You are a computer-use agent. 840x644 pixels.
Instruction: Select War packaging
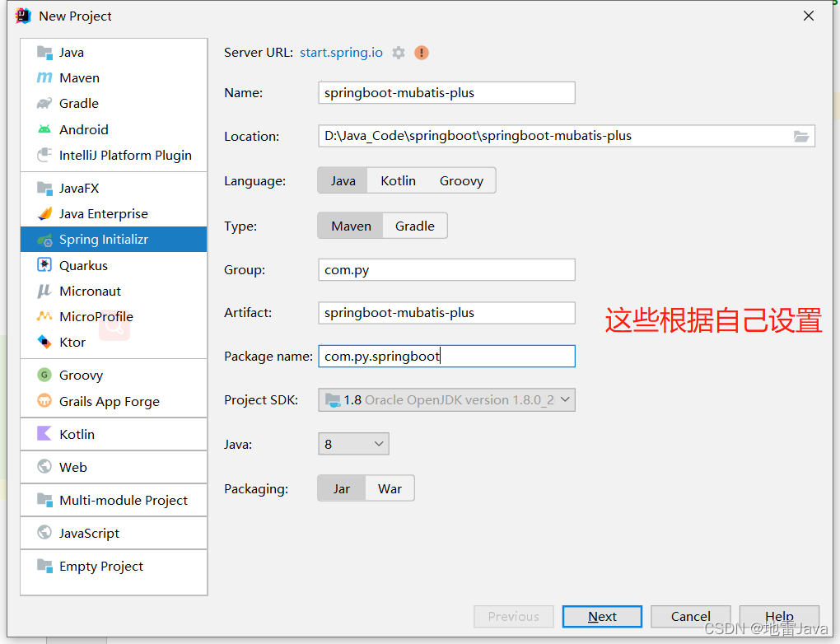[389, 488]
